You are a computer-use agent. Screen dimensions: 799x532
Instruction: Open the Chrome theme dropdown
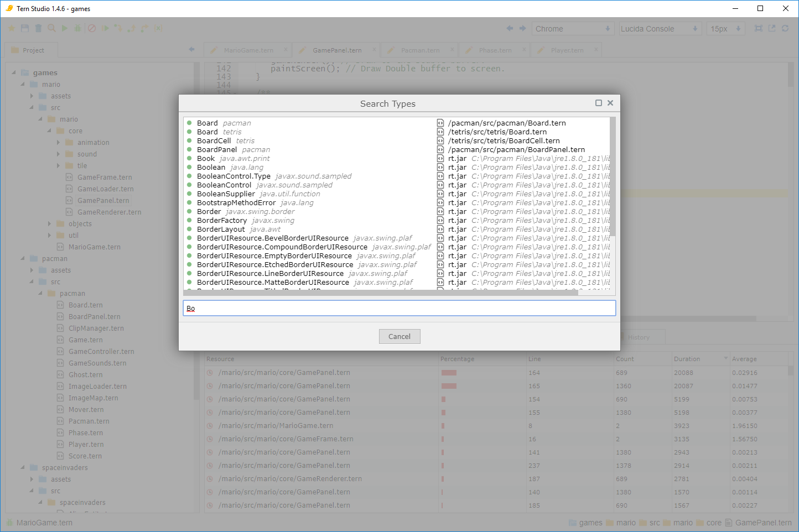pyautogui.click(x=573, y=29)
